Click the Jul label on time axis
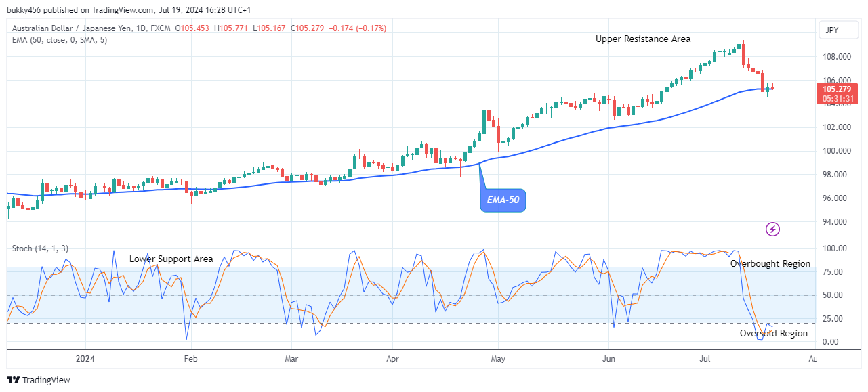Screen dimensions: 868x392 [x=705, y=358]
